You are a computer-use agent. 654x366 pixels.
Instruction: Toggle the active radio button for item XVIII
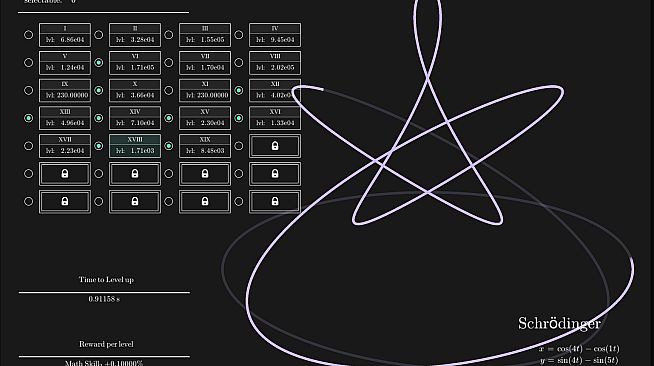point(98,146)
